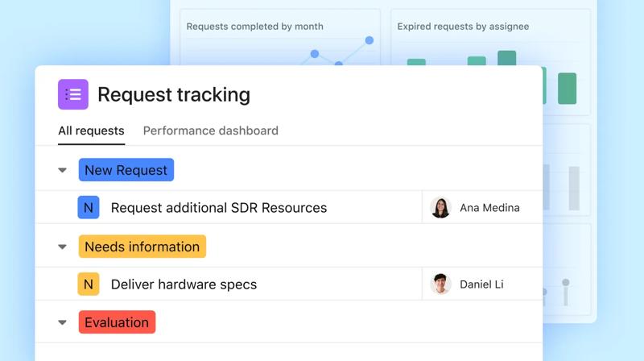
Task: Click the Ana Medina assignee name
Action: pyautogui.click(x=489, y=208)
